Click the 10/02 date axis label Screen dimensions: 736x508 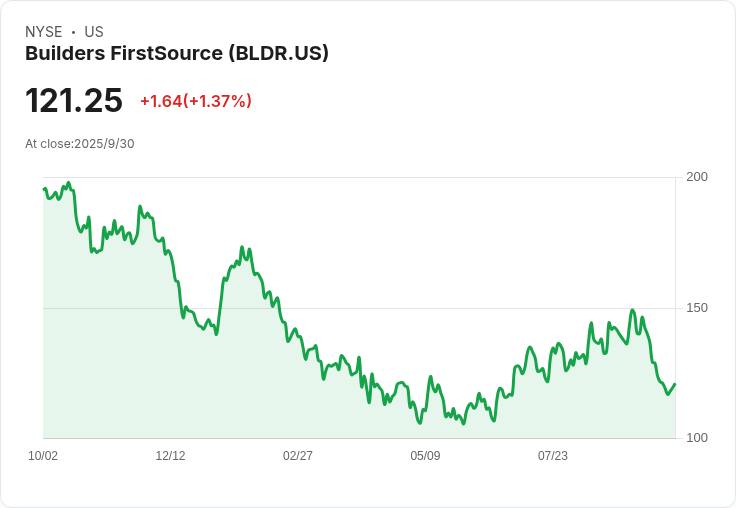tap(43, 455)
